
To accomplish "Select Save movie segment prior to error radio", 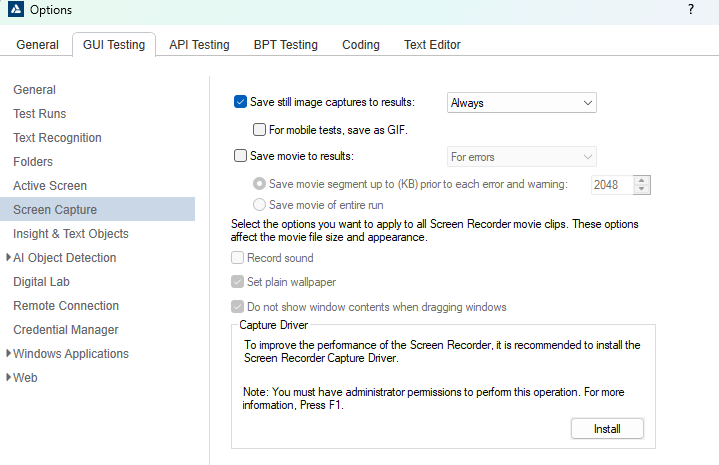I will click(x=259, y=184).
